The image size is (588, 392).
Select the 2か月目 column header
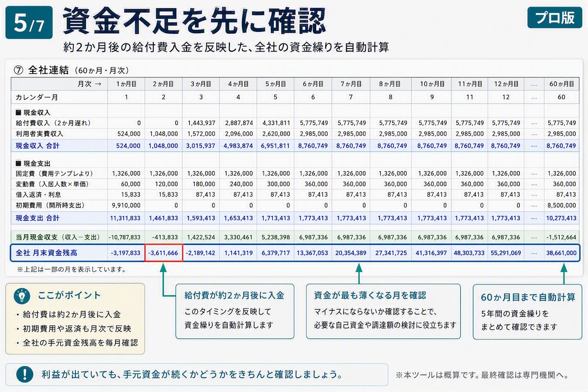(x=163, y=84)
